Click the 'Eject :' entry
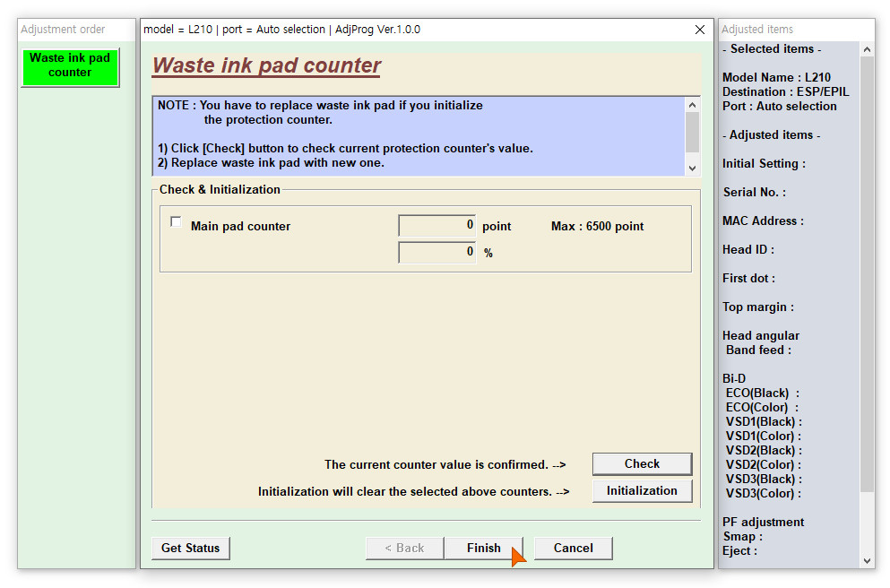The width and height of the screenshot is (890, 588). click(739, 550)
